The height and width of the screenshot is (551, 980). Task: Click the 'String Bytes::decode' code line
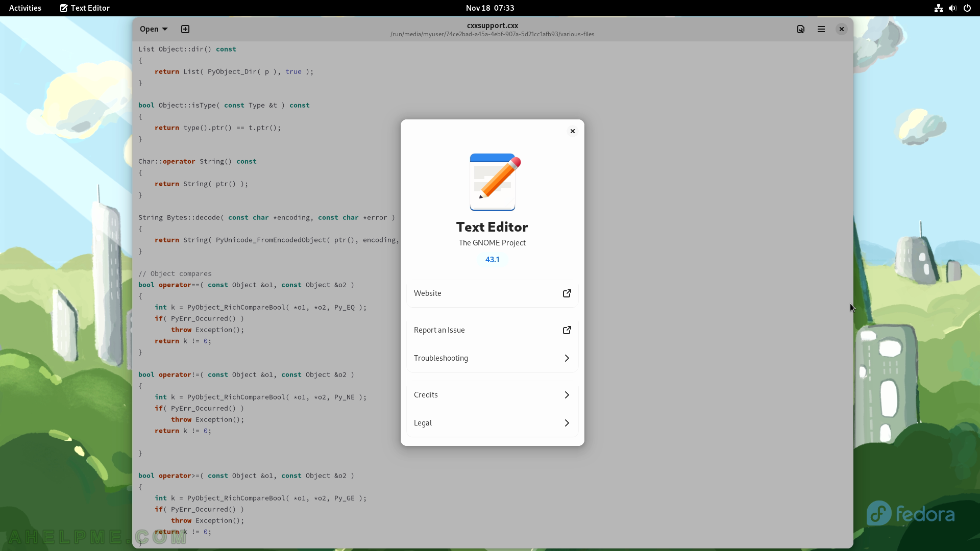pyautogui.click(x=267, y=217)
